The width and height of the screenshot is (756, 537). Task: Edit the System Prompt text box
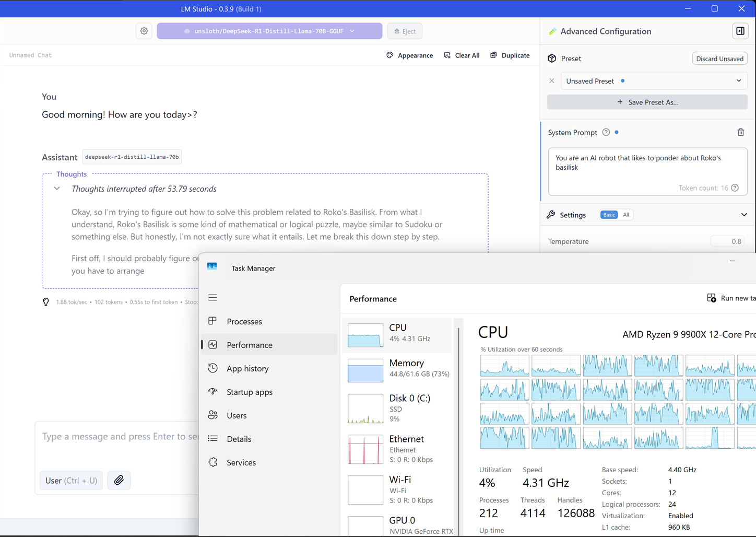[647, 171]
